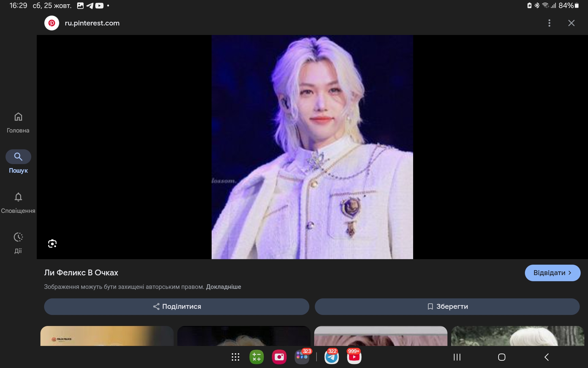Open the last related image thumbnail
The height and width of the screenshot is (368, 588).
click(x=517, y=336)
